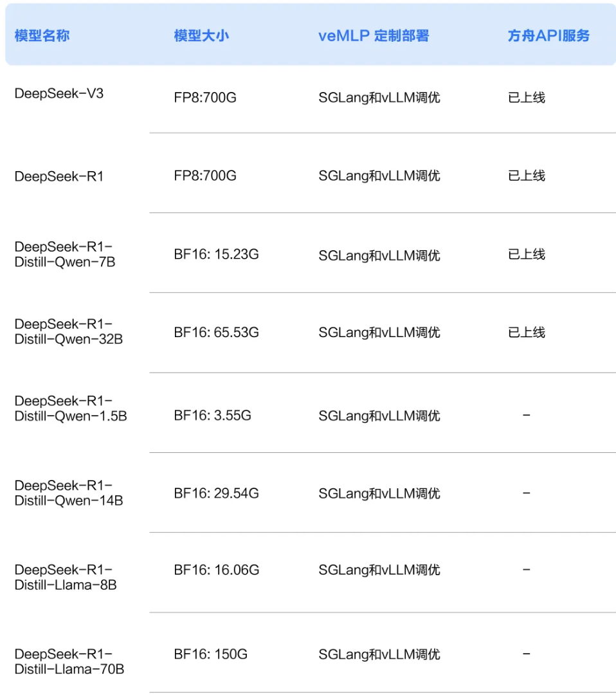Click 已上线 status in the DeepSeek-V3 row
This screenshot has width=616, height=700.
pos(527,98)
